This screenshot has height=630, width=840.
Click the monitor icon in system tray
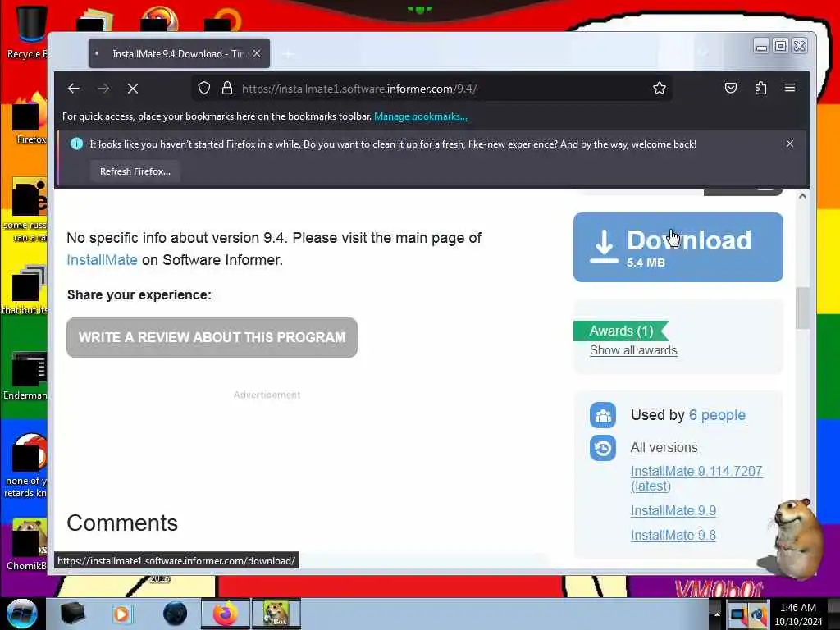pos(737,615)
